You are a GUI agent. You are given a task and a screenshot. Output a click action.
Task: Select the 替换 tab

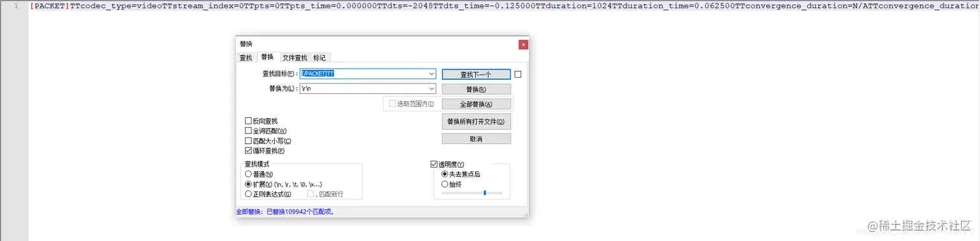[x=268, y=57]
